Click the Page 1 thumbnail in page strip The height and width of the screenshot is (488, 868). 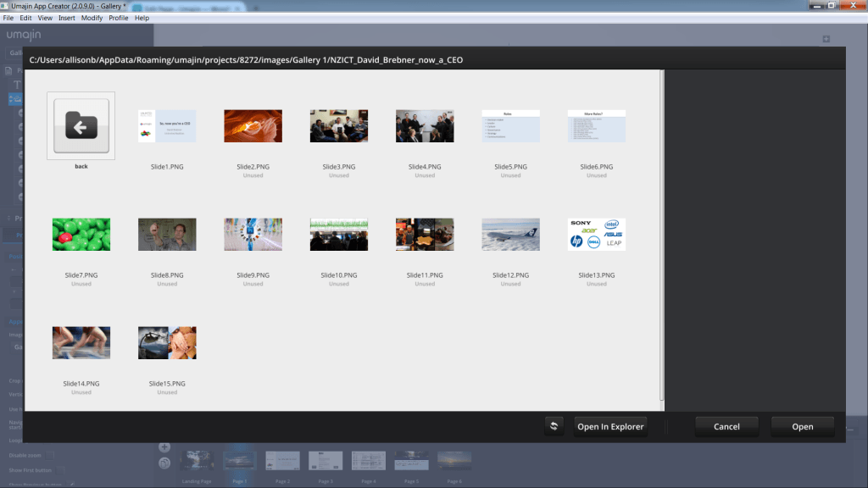pos(240,461)
